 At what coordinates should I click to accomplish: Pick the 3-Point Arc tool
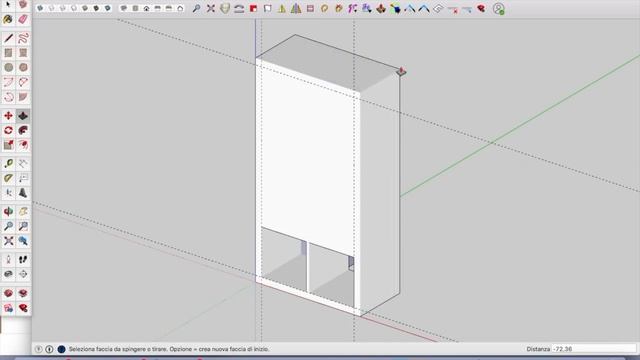(x=8, y=97)
